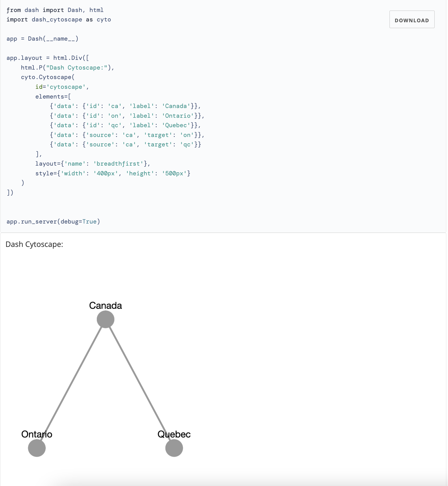448x486 pixels.
Task: Select the import dash_cytoscape code line
Action: (x=59, y=19)
